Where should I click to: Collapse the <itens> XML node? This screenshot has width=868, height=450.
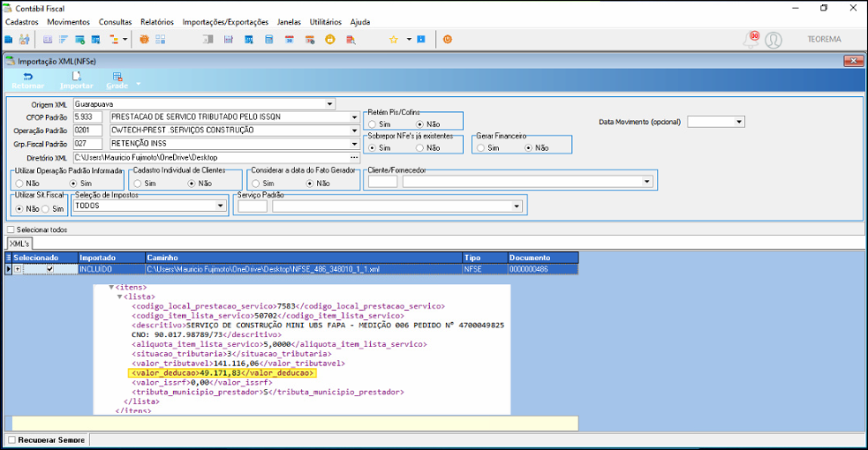click(111, 288)
